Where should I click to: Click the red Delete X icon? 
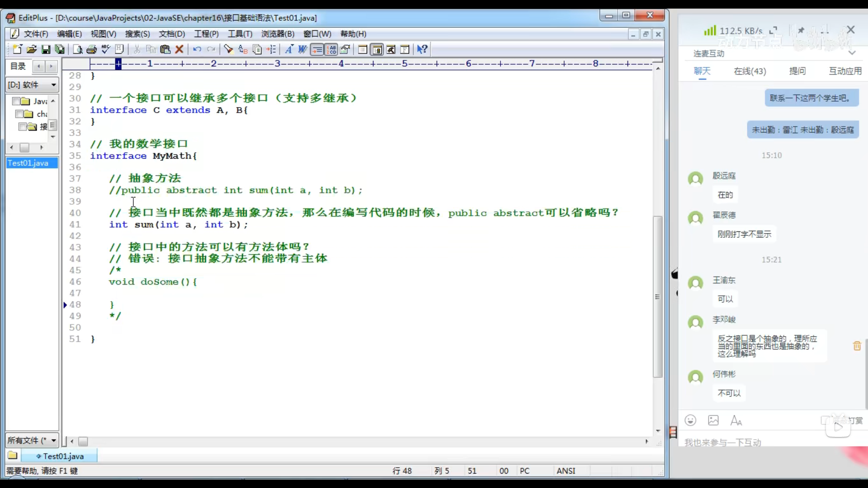click(x=179, y=49)
